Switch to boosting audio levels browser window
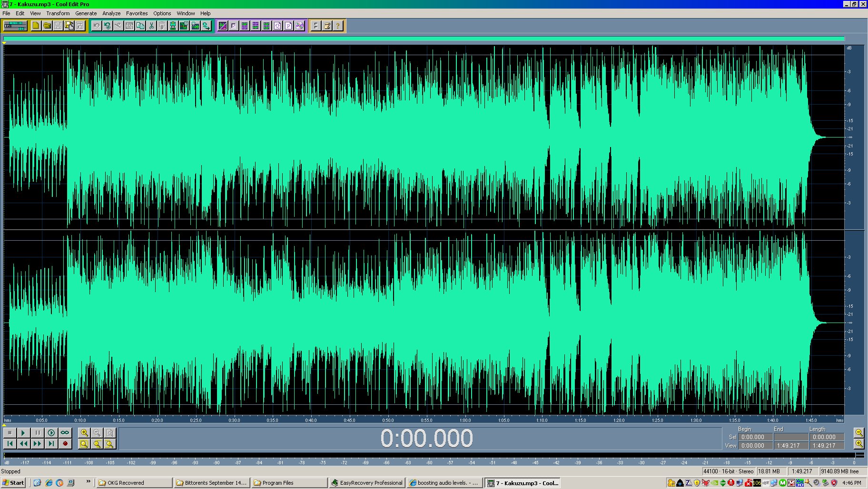The height and width of the screenshot is (489, 868). click(444, 483)
